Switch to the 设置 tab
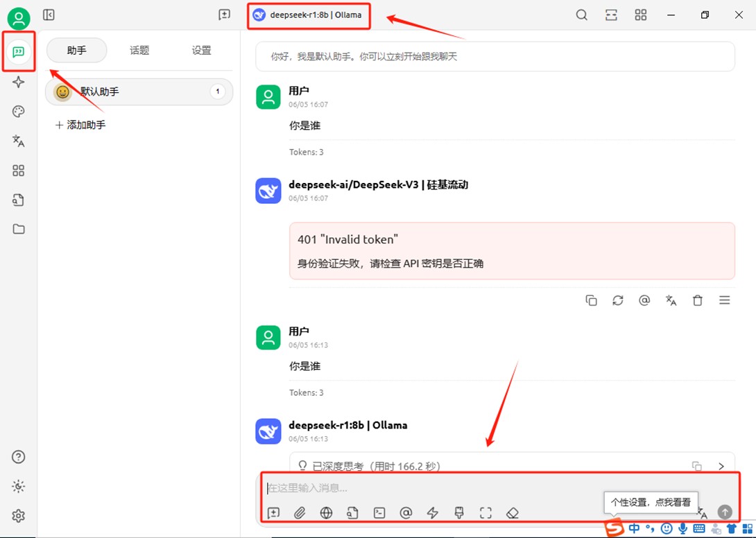This screenshot has width=756, height=538. 202,50
